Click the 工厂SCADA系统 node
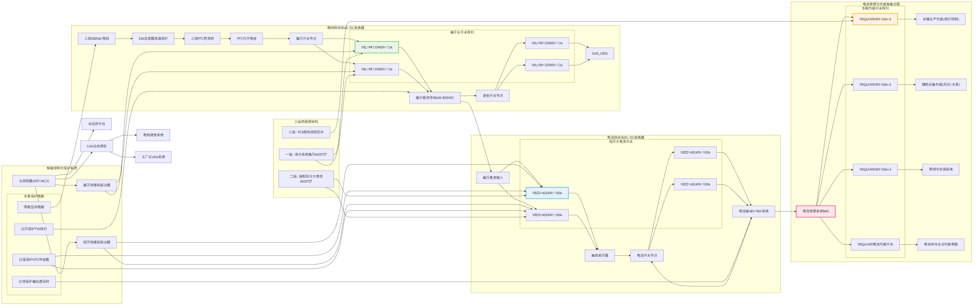This screenshot has height=308, width=980. coord(154,157)
